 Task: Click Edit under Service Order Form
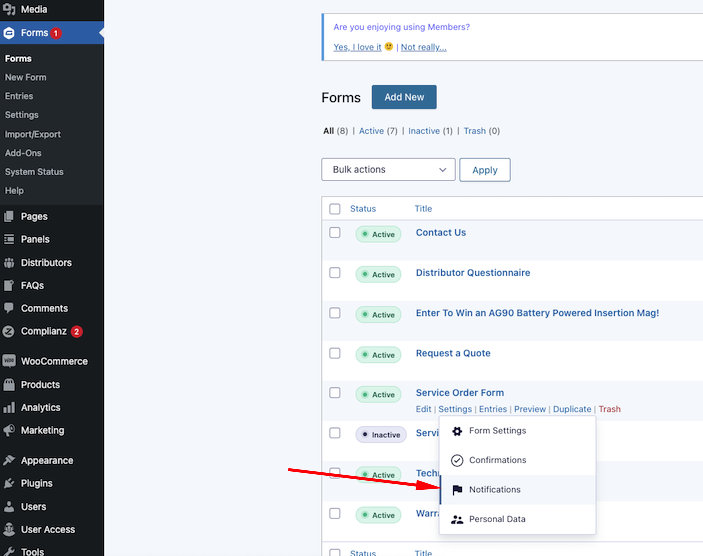click(423, 409)
